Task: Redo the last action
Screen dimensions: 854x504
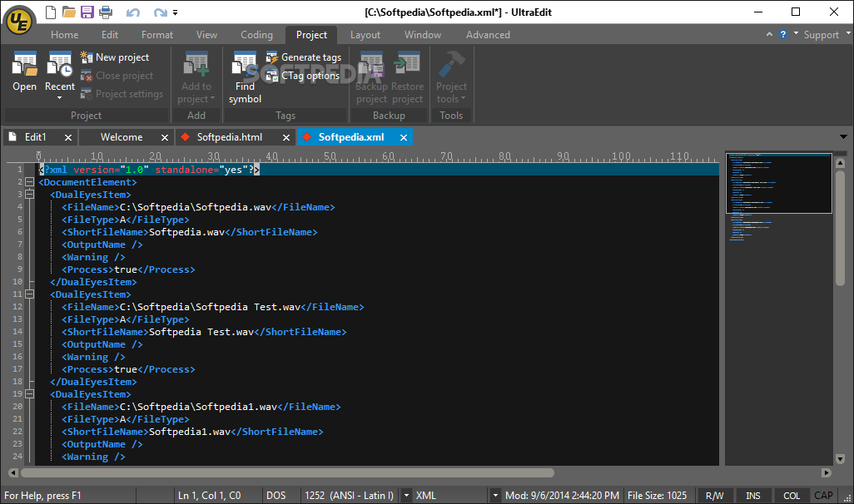Action: (x=160, y=12)
